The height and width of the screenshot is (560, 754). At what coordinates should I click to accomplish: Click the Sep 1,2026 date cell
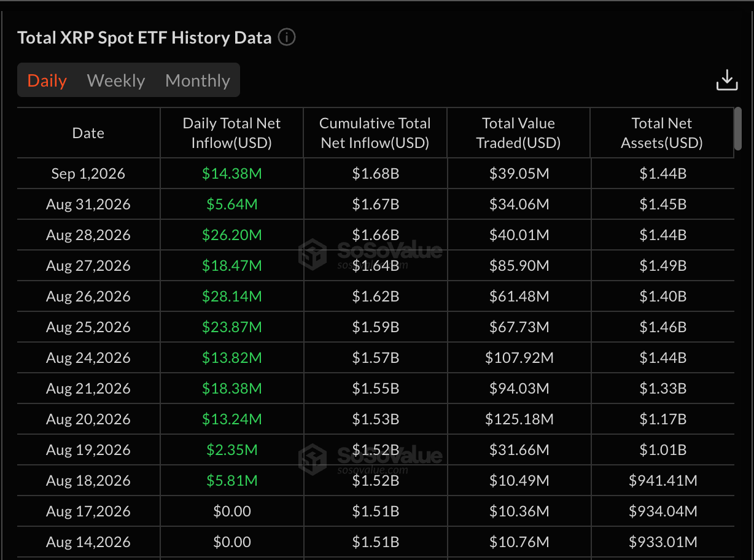point(88,174)
